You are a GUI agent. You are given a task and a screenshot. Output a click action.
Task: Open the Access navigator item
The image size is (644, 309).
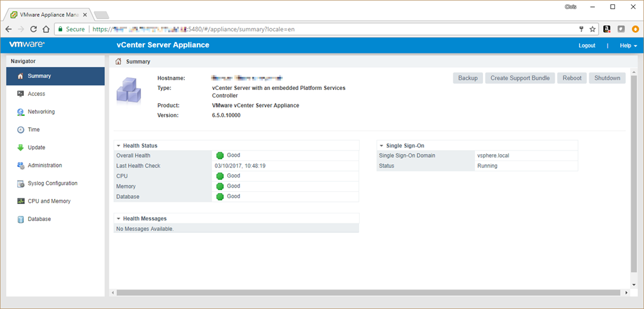[55, 94]
